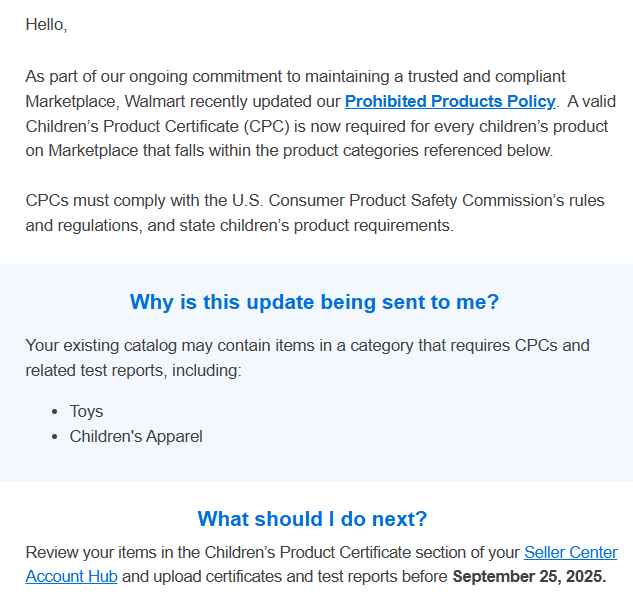Click the Account Hub link text
633x595 pixels.
coord(71,576)
